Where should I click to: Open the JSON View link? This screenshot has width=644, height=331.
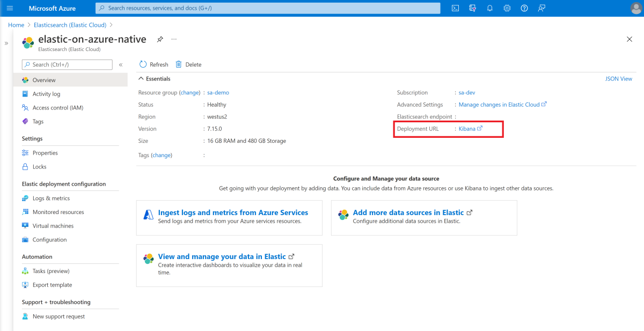click(x=618, y=79)
